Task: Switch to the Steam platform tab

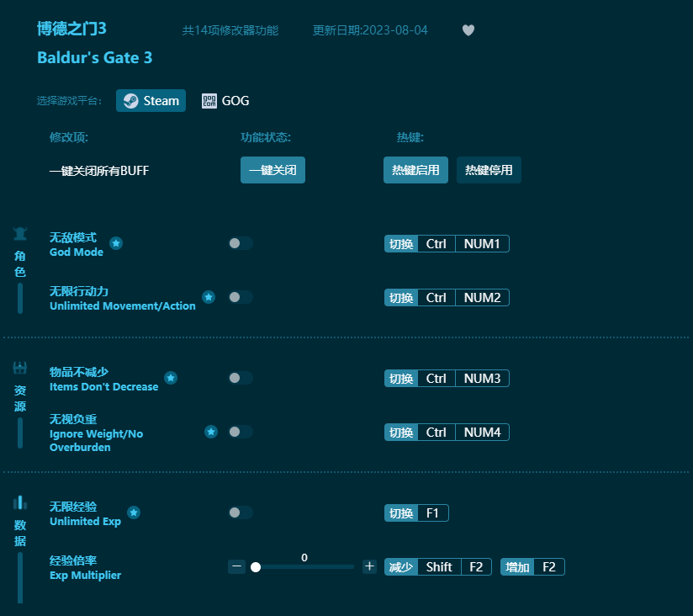Action: pos(151,100)
